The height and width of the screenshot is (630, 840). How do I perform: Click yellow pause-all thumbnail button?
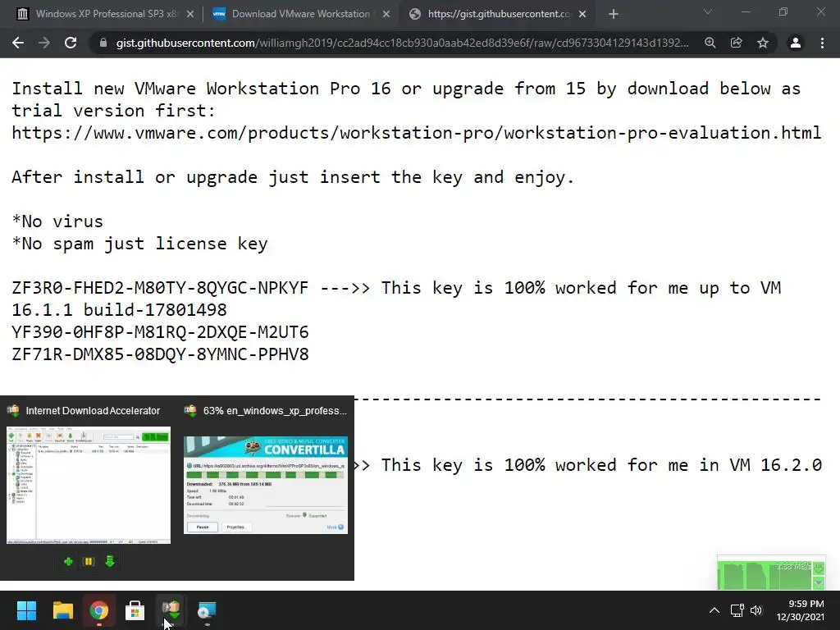tap(89, 561)
